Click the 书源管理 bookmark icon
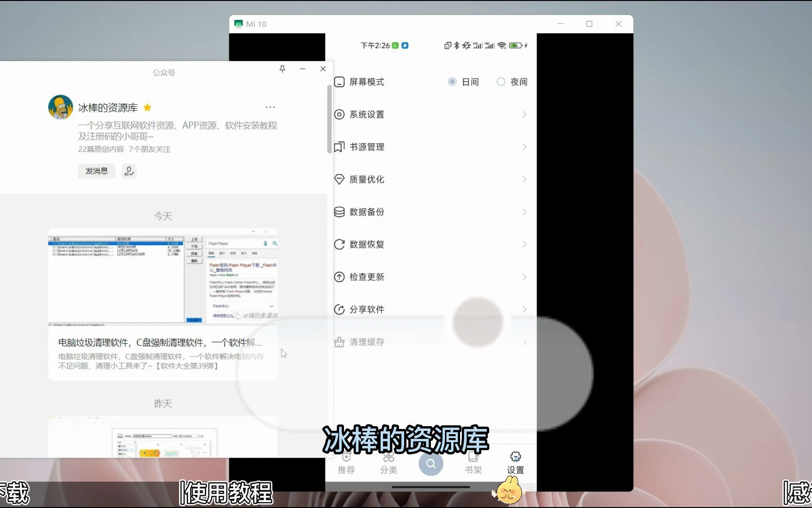 tap(339, 147)
